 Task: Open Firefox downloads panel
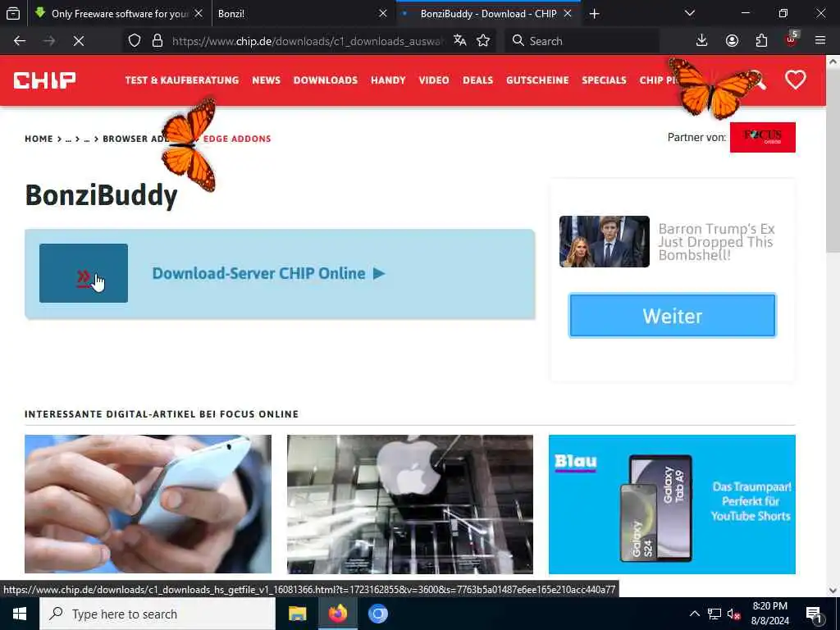pos(702,41)
